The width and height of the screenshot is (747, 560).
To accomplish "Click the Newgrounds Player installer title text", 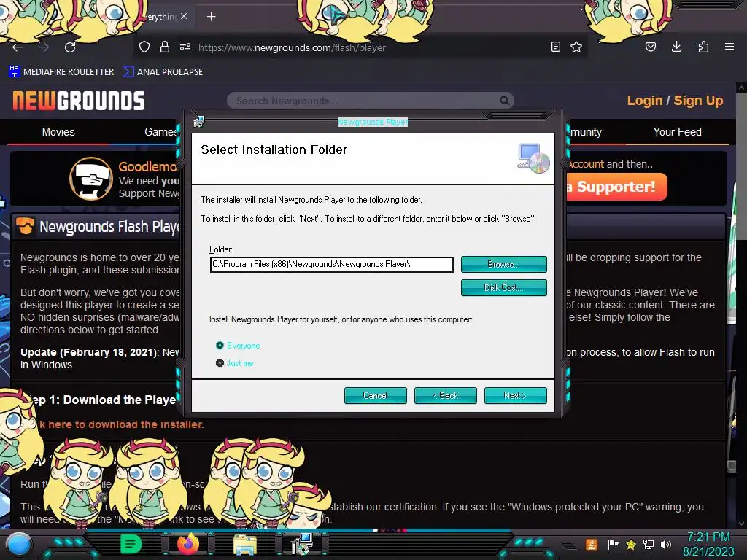I will pyautogui.click(x=373, y=122).
